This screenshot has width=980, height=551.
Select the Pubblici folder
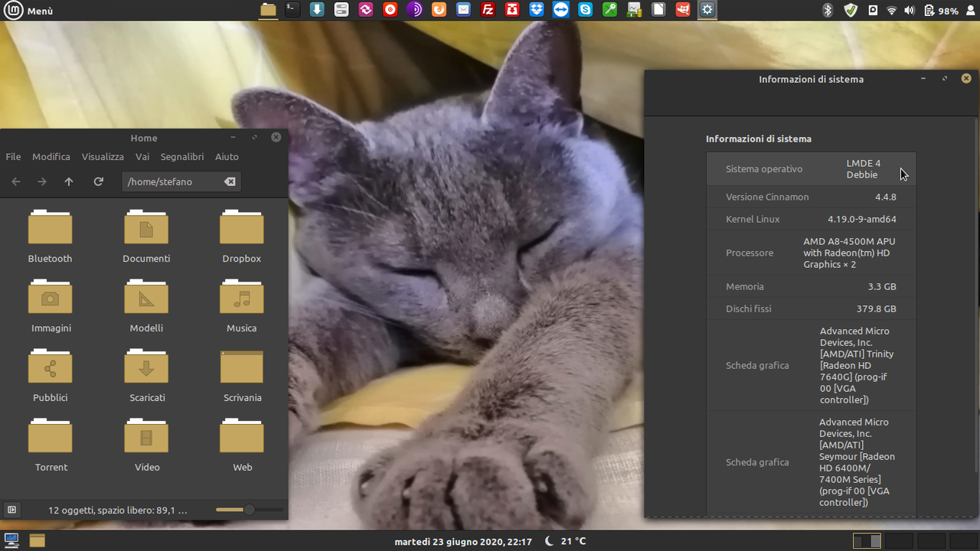[x=51, y=375]
